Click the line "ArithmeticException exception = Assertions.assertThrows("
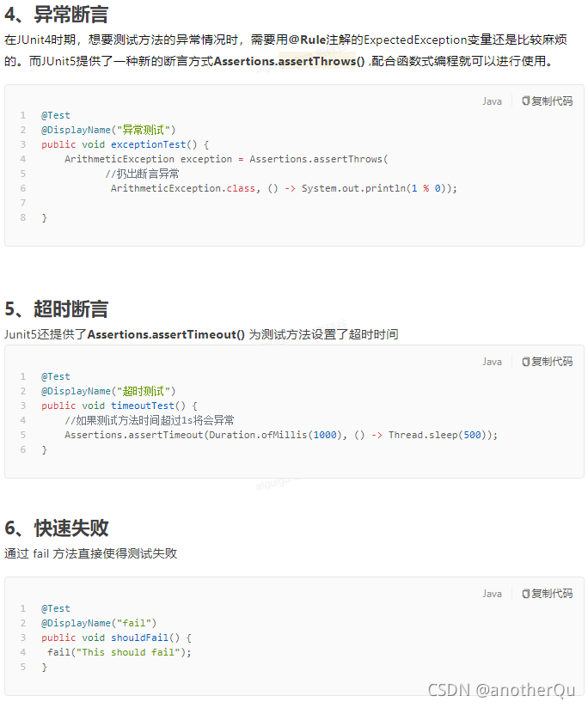 [226, 159]
